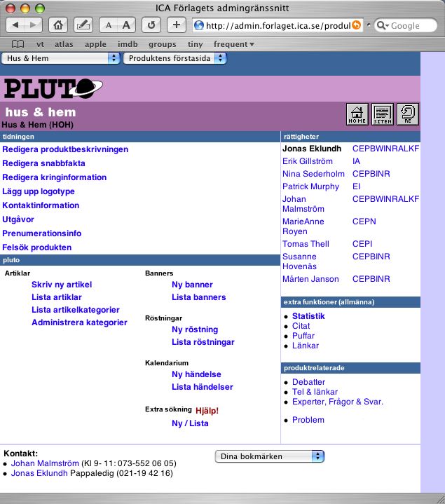The width and height of the screenshot is (445, 504).
Task: Click the larger text size button
Action: click(x=126, y=25)
